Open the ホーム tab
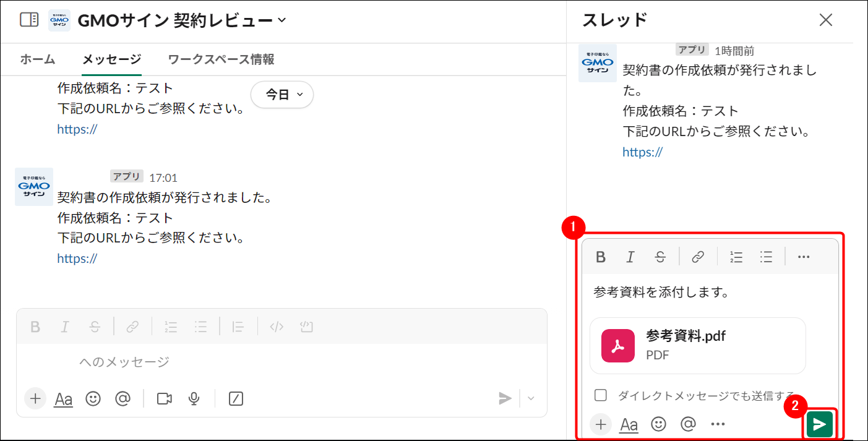The height and width of the screenshot is (441, 868). [37, 59]
